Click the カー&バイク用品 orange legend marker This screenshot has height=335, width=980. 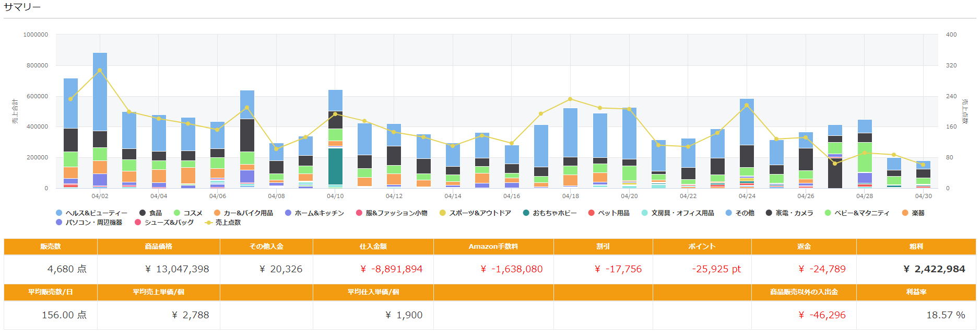tap(217, 213)
